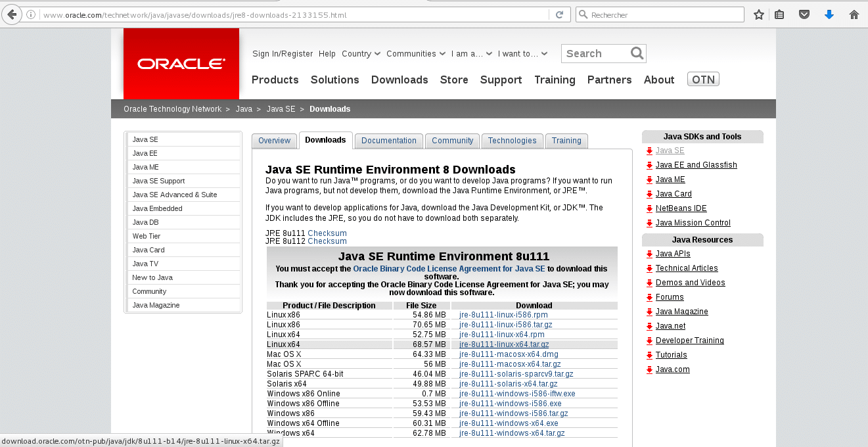
Task: Open the Products menu
Action: [275, 80]
